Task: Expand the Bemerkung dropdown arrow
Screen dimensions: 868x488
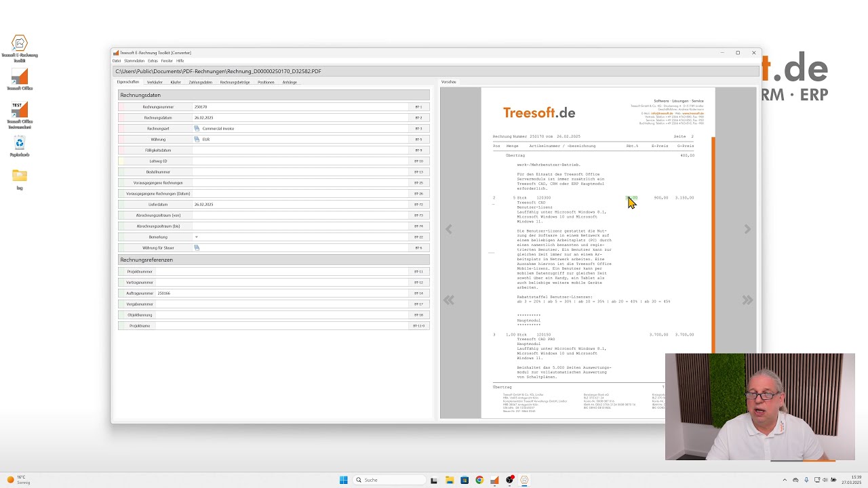Action: click(197, 237)
